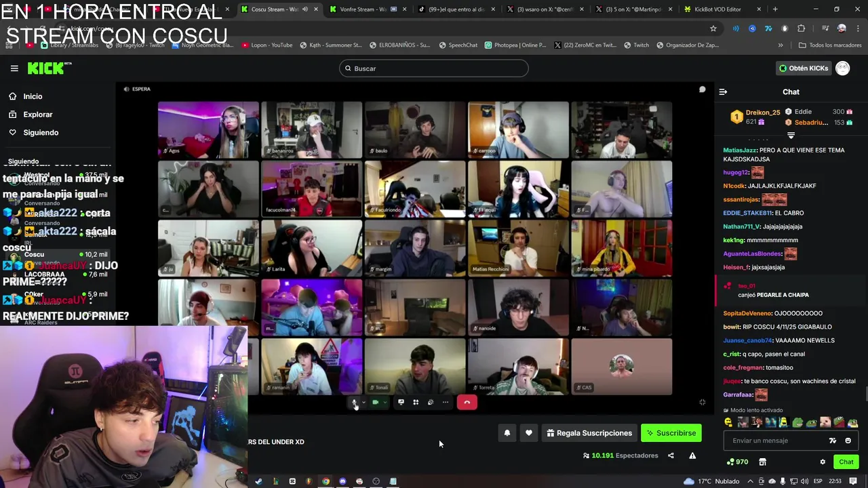Collapse the chat panel arrow icon

(723, 91)
